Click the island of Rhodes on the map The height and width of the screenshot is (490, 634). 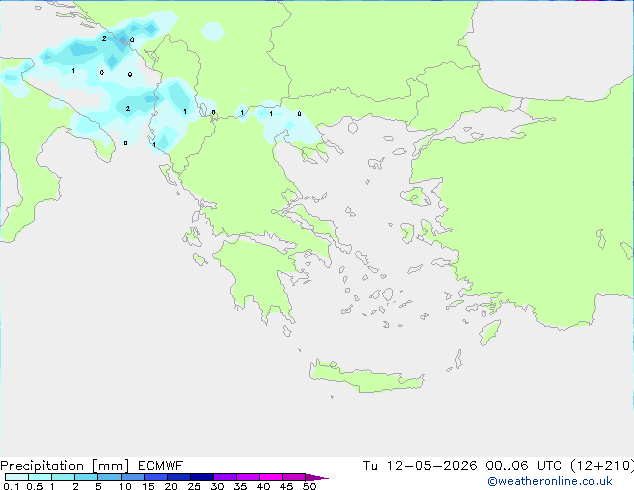[490, 332]
